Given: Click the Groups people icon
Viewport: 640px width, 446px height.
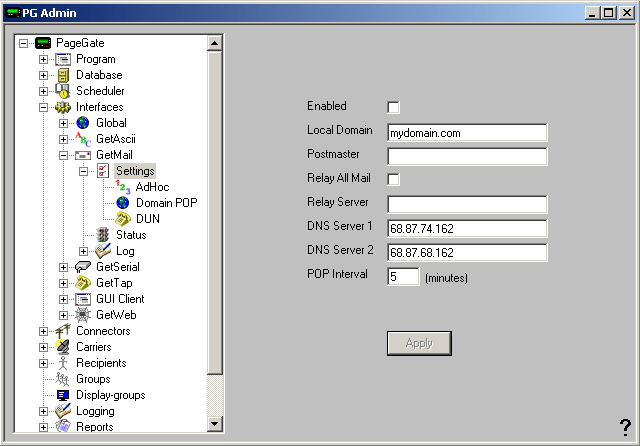Looking at the screenshot, I should [x=62, y=379].
